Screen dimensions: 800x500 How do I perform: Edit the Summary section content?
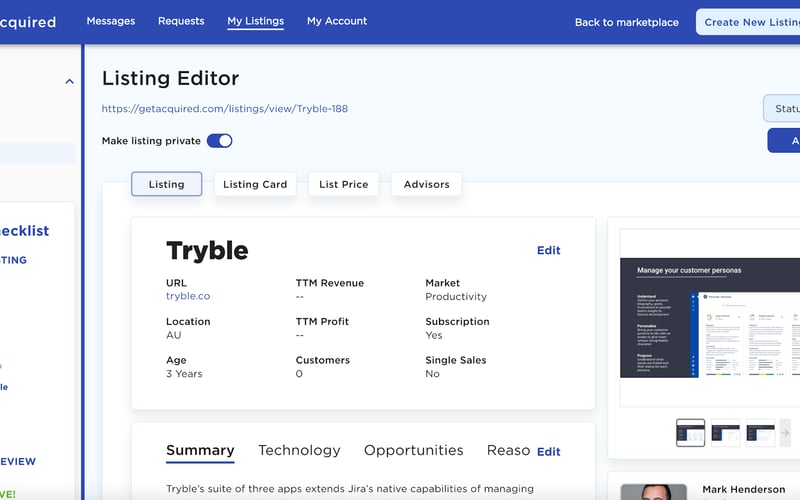[x=548, y=452]
